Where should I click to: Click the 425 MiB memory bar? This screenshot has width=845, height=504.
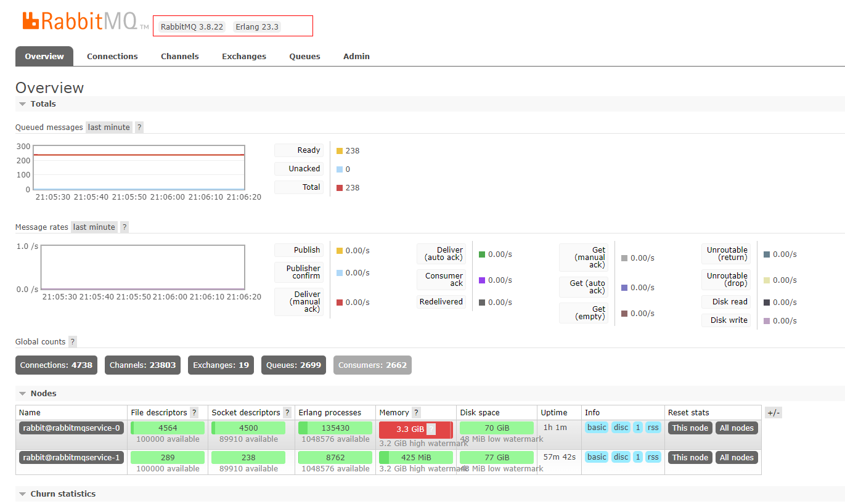416,458
